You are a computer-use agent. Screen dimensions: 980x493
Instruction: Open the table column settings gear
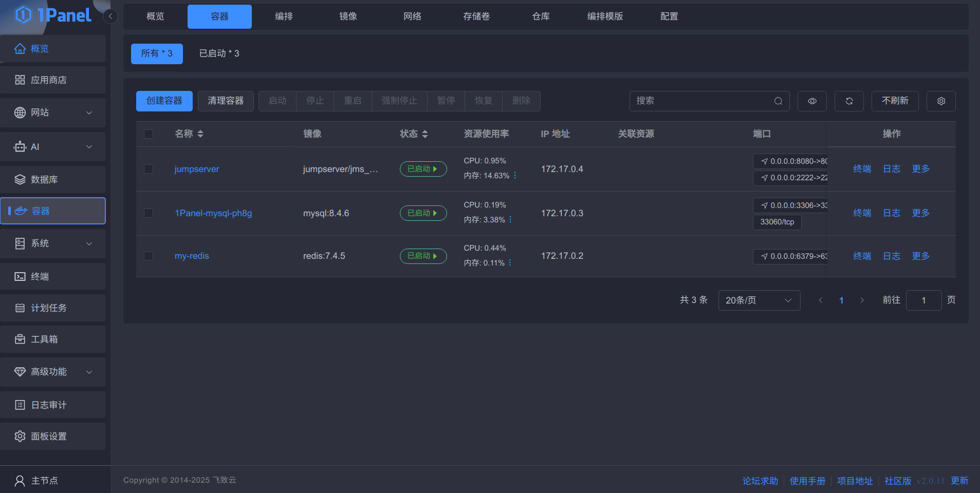click(941, 101)
